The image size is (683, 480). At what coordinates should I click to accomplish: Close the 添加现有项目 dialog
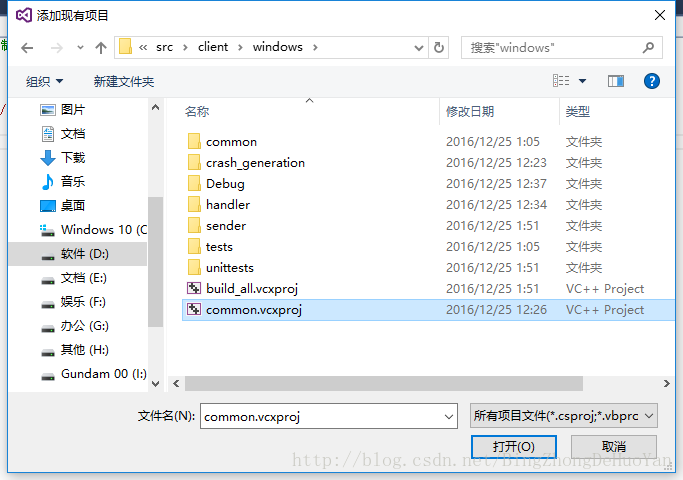[660, 15]
